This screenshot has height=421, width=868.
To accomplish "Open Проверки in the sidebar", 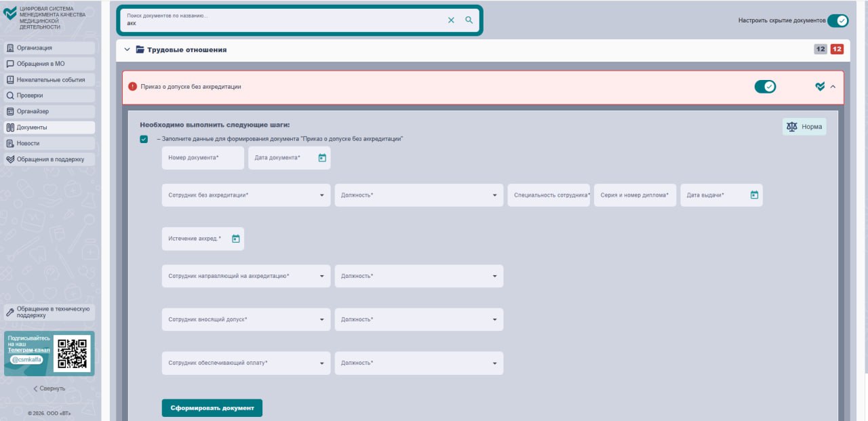I will tap(49, 96).
